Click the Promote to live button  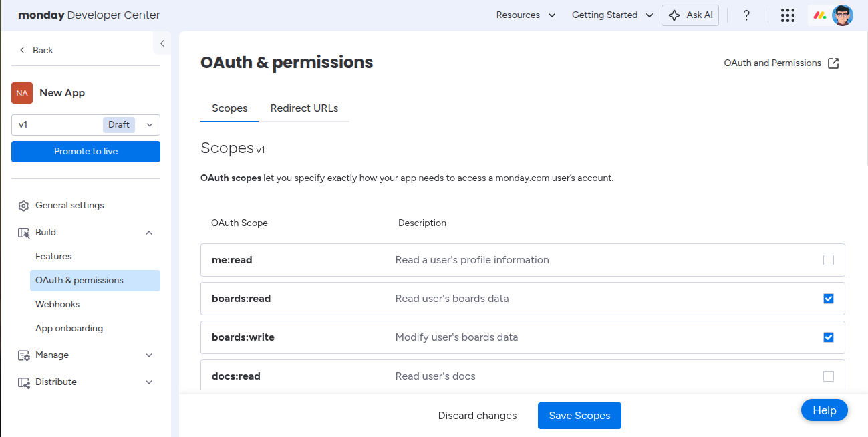[x=86, y=152]
